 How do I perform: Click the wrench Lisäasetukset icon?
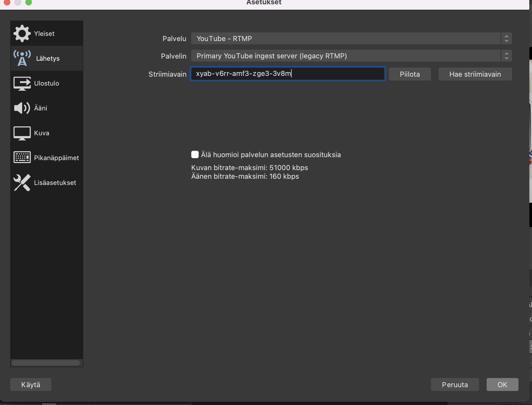pyautogui.click(x=22, y=183)
